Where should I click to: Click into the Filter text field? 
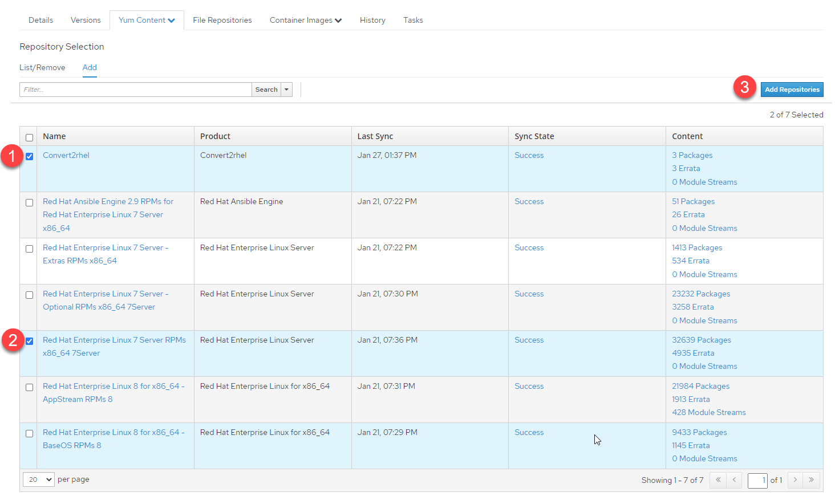(135, 90)
